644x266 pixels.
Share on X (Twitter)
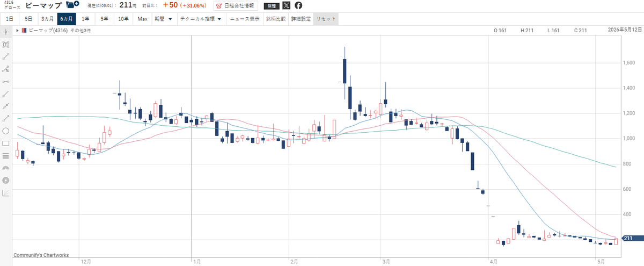pyautogui.click(x=287, y=6)
